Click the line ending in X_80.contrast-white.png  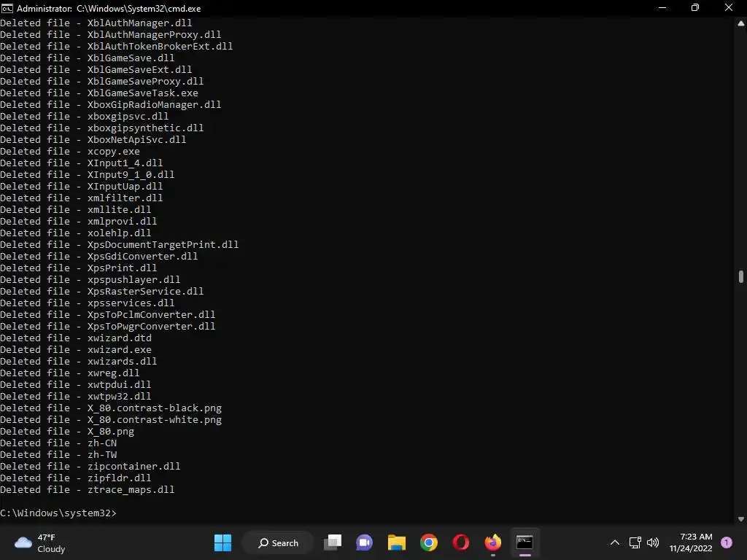[111, 419]
